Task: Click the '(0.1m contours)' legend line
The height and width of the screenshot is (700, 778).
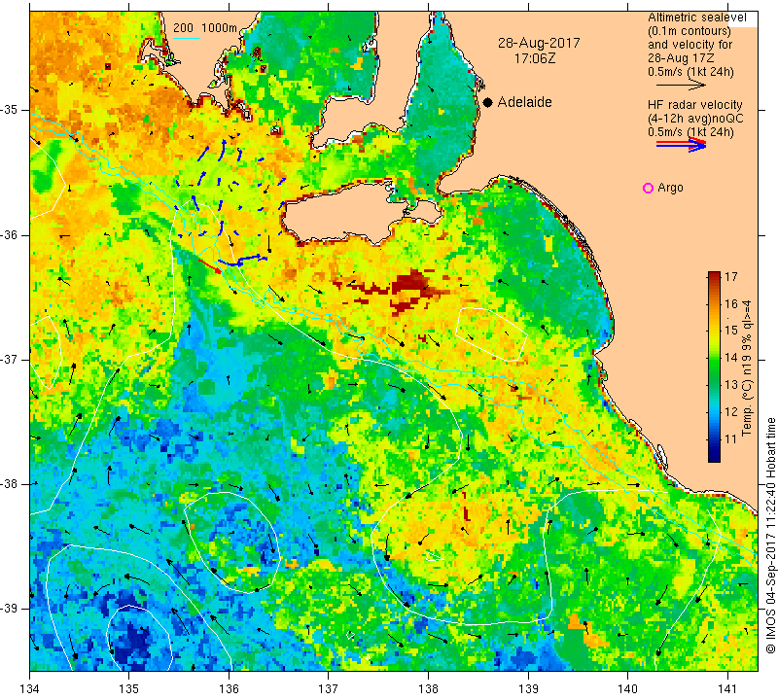Action: click(690, 31)
